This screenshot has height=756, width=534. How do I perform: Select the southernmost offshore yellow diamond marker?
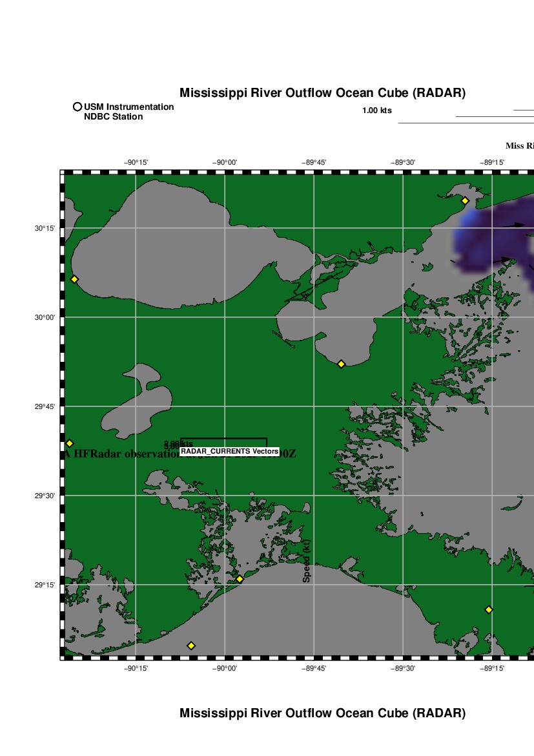point(191,646)
